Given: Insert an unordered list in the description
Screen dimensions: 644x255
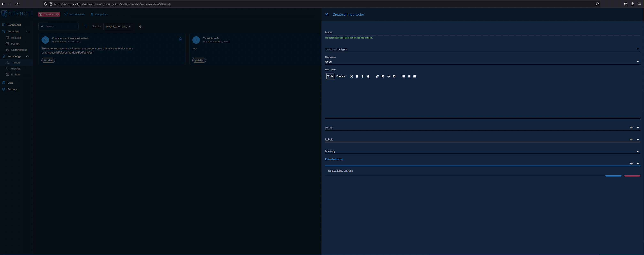Looking at the screenshot, I should click(403, 77).
